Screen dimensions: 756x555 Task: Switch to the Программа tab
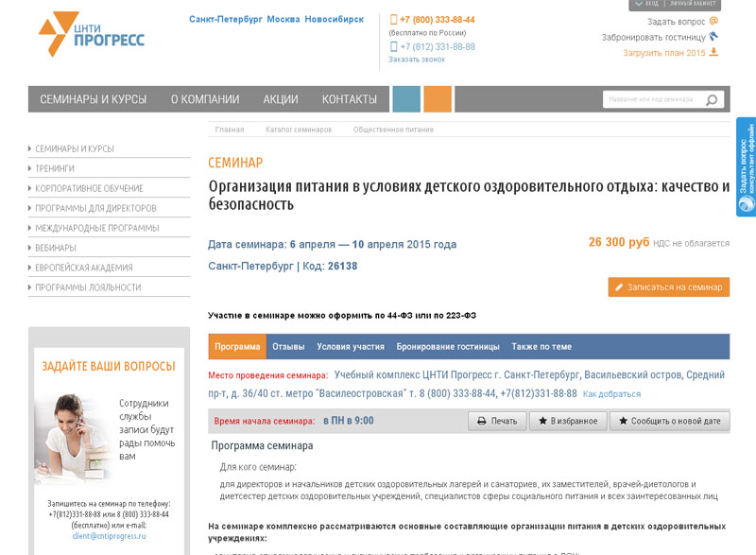tap(237, 347)
